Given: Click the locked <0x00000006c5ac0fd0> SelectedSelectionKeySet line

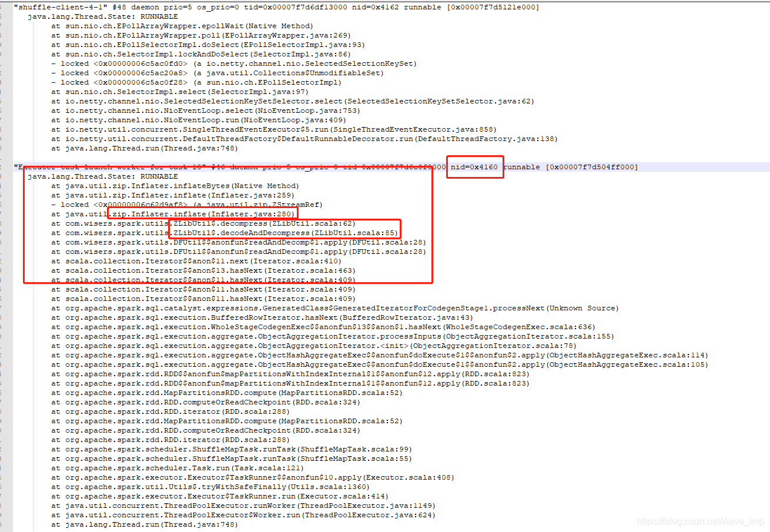Looking at the screenshot, I should pos(234,63).
